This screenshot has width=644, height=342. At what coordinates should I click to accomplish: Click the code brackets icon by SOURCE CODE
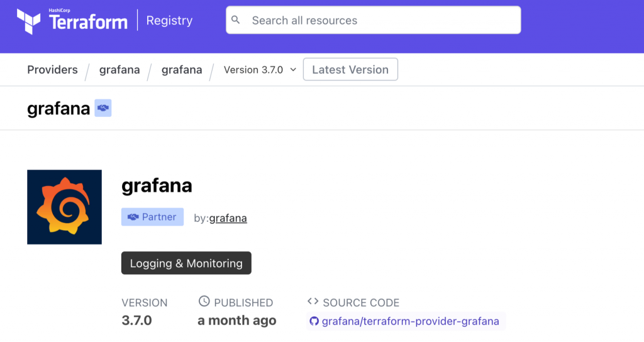coord(313,301)
